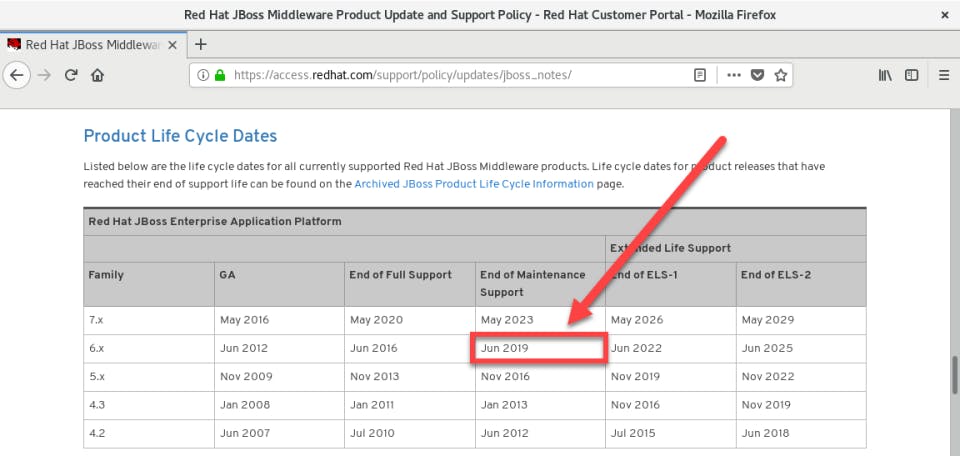
Task: Save page to Pocket
Action: 757,75
